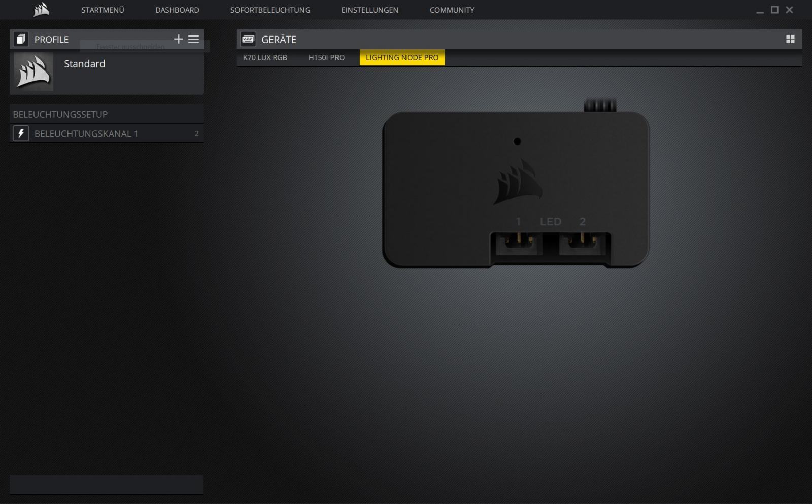Open Beleuchtungskanal 1 lighting channel
The height and width of the screenshot is (504, 812).
pyautogui.click(x=107, y=133)
